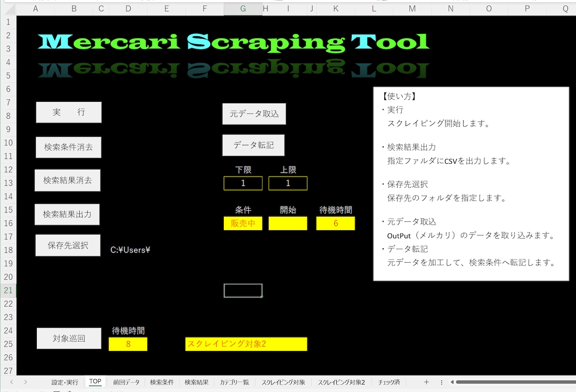Click the outlined active cell G21

click(243, 291)
